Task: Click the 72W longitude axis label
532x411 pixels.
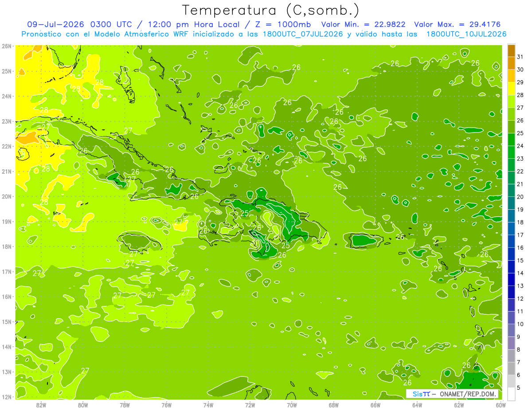Action: point(250,405)
